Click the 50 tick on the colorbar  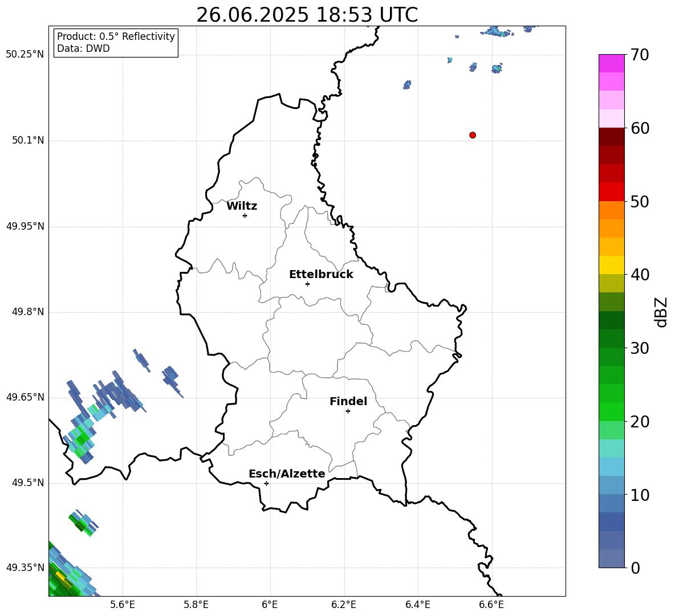[640, 201]
